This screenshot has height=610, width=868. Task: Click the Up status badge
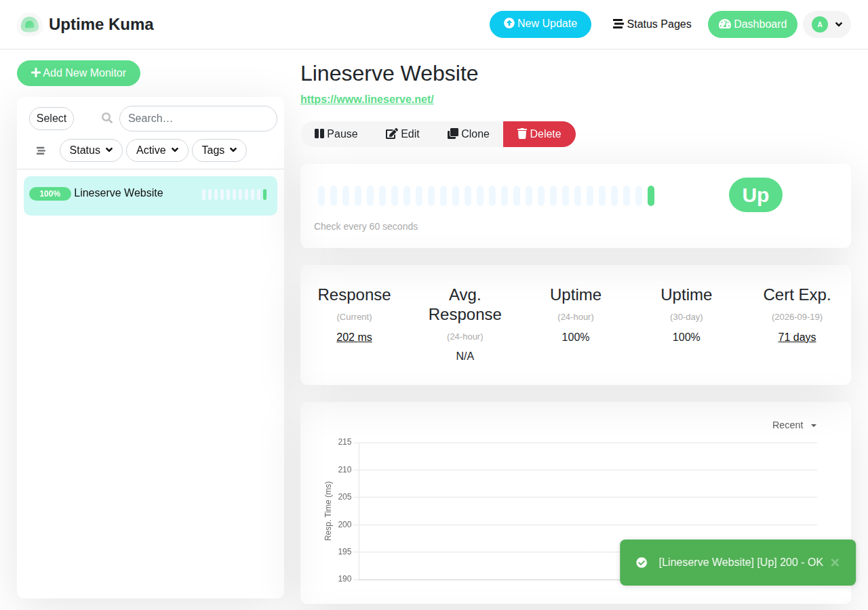755,195
